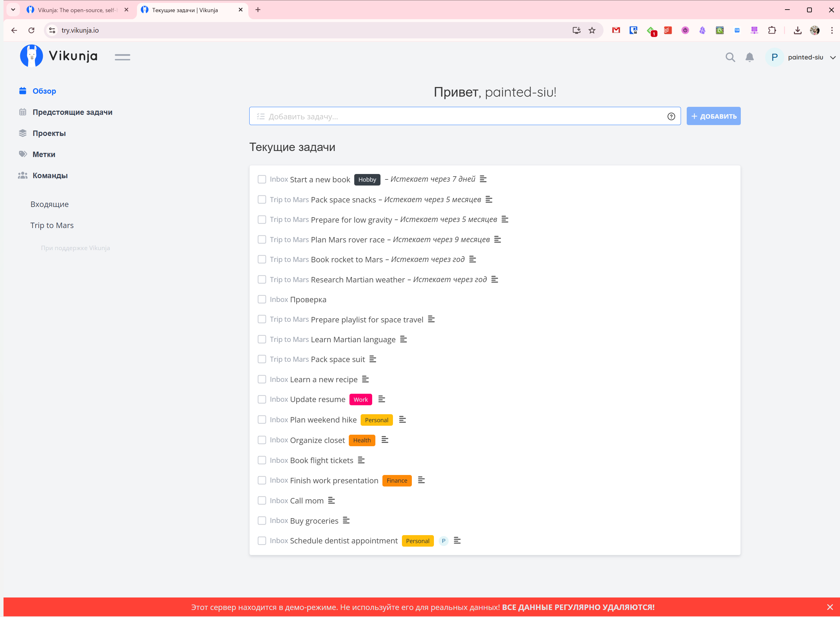Open browser extensions puzzle icon

[x=772, y=30]
